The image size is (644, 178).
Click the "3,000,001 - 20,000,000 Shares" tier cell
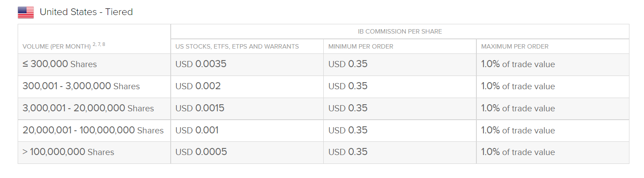tap(88, 108)
